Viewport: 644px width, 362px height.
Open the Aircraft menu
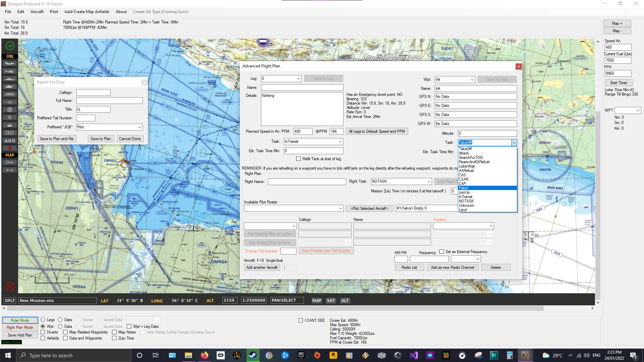[37, 11]
